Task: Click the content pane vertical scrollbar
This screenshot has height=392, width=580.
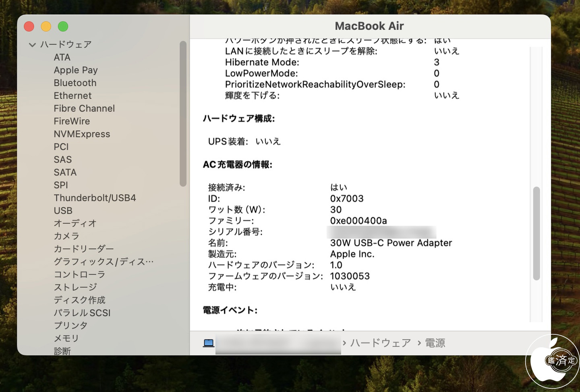Action: [536, 233]
